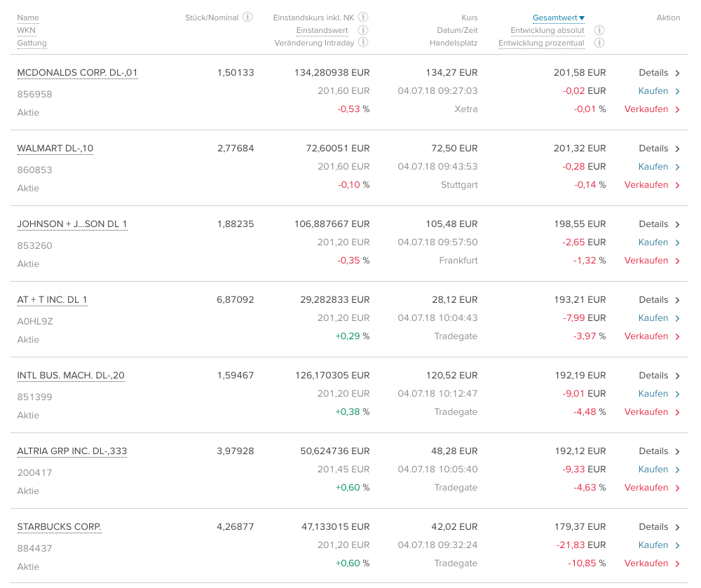Show Details for Starbucks row
701x588 pixels.
[x=660, y=527]
